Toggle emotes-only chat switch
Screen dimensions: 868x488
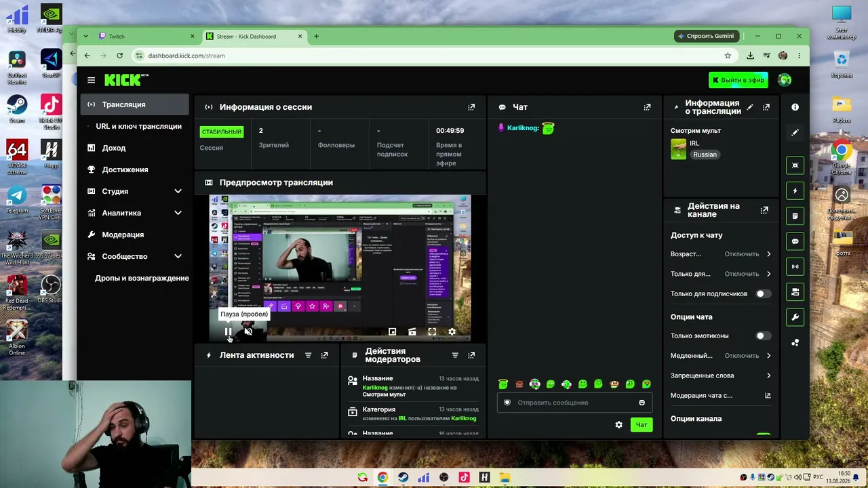coord(764,335)
